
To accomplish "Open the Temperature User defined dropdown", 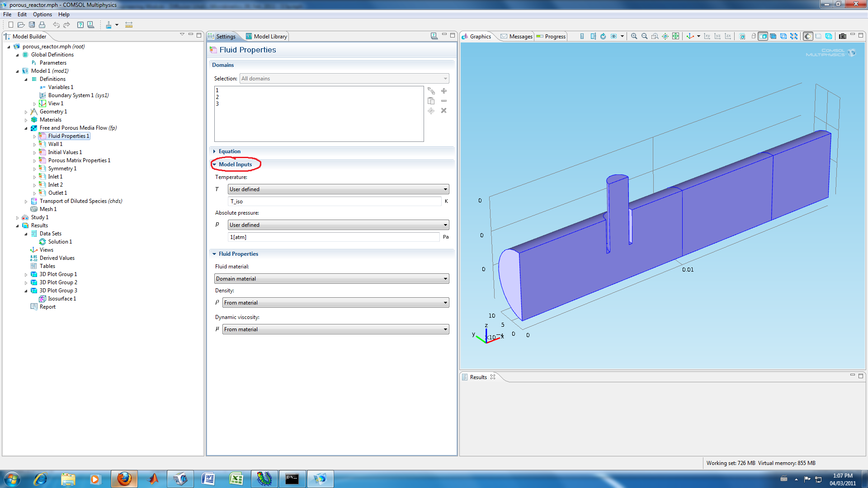I will click(x=338, y=189).
